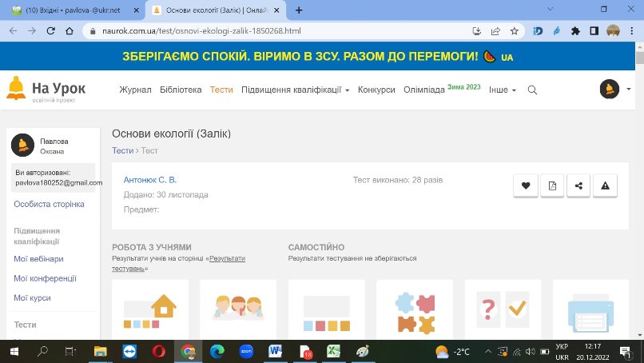Open Chrome three-dot menu
Image resolution: width=644 pixels, height=363 pixels.
pos(632,31)
